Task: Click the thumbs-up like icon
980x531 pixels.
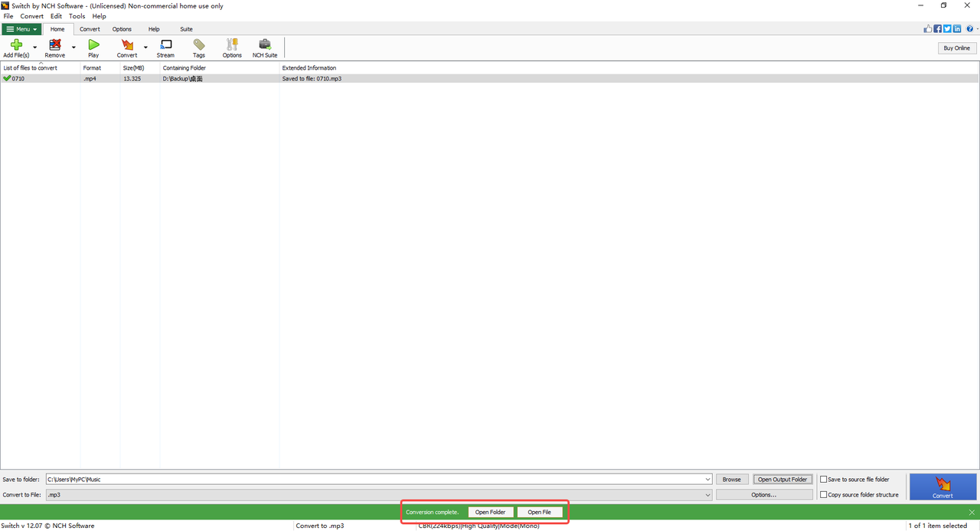Action: 928,28
